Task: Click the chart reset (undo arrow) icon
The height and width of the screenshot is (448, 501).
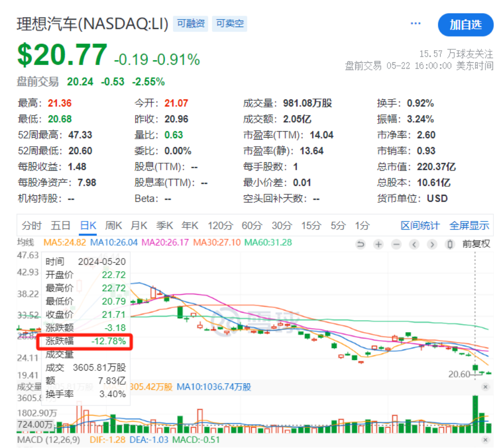Action: coord(360,245)
